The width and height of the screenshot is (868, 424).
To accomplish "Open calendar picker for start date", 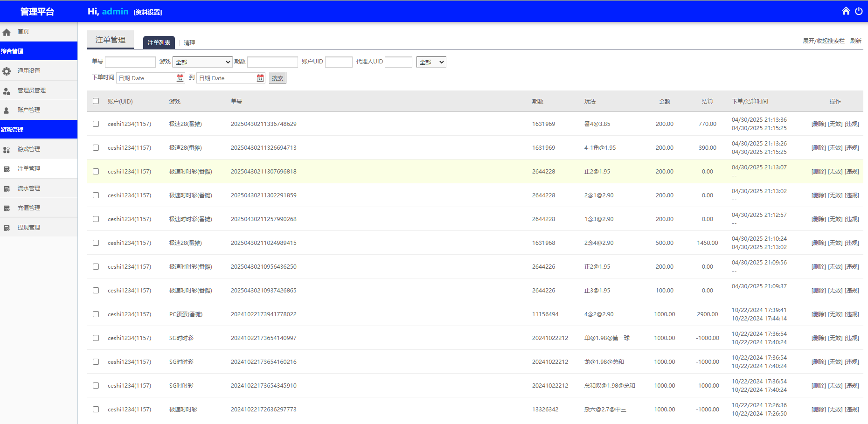I will [180, 78].
